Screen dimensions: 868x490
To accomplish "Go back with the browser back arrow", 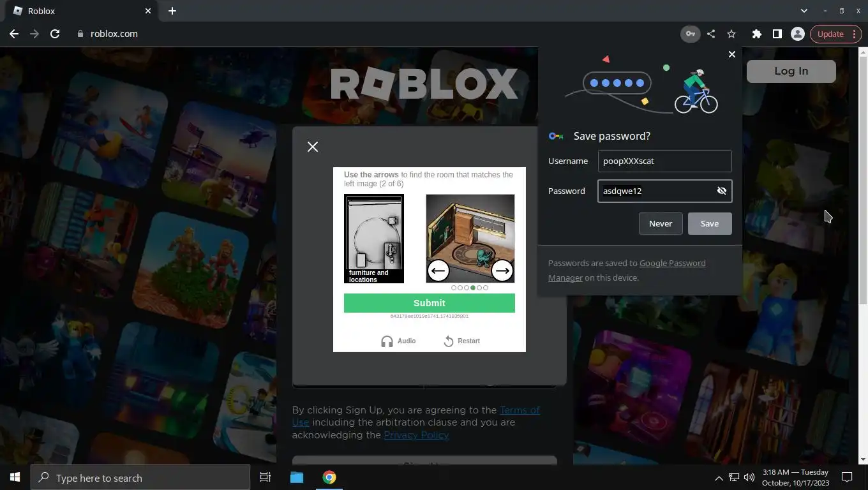I will click(14, 34).
